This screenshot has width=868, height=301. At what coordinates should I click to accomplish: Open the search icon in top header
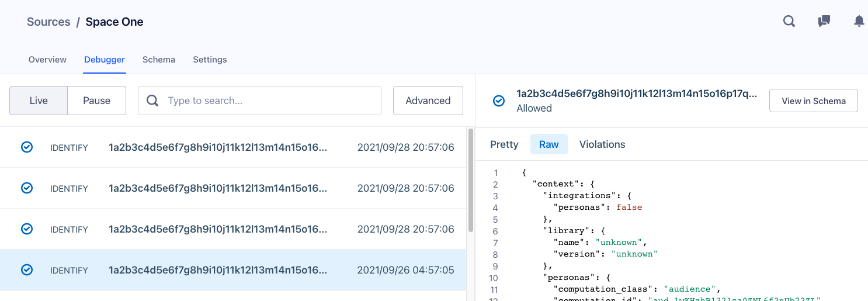(x=789, y=22)
